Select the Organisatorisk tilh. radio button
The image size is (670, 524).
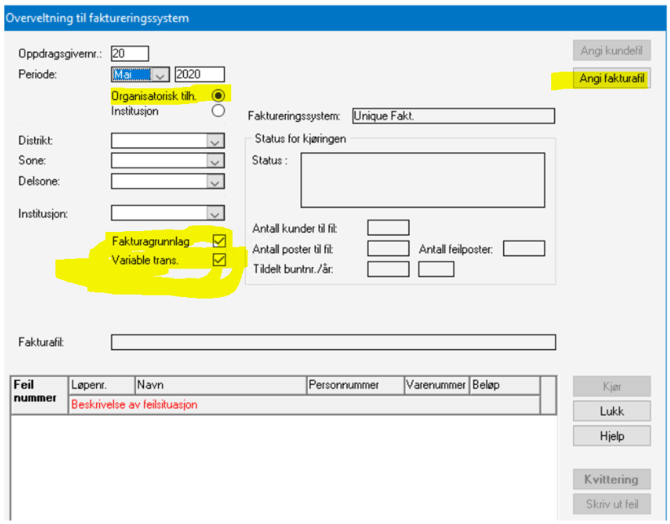click(218, 94)
